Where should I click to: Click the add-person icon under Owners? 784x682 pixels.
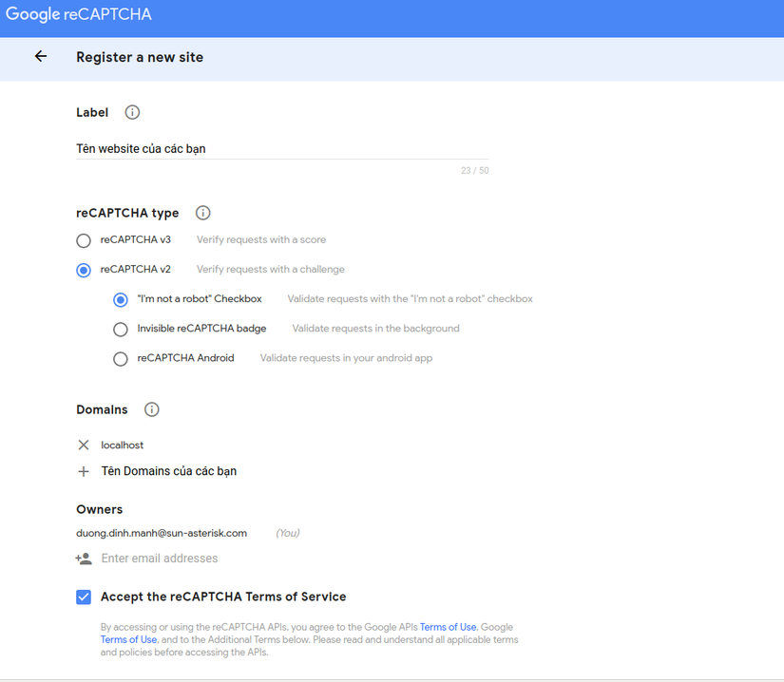(x=84, y=559)
